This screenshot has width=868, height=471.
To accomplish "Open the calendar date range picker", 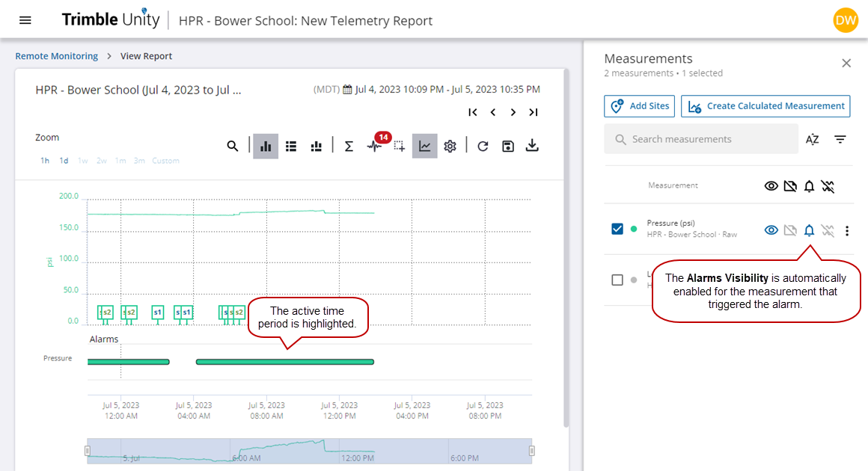I will (x=347, y=90).
